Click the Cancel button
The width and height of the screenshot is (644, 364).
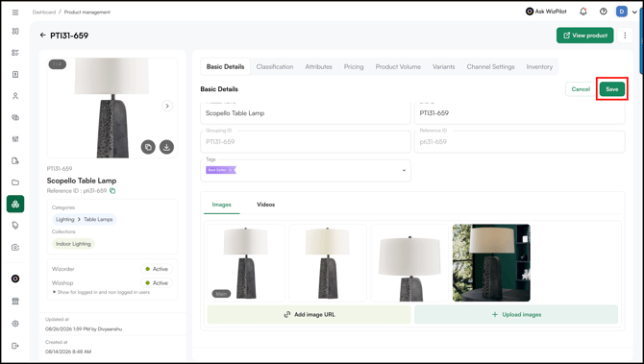point(581,89)
